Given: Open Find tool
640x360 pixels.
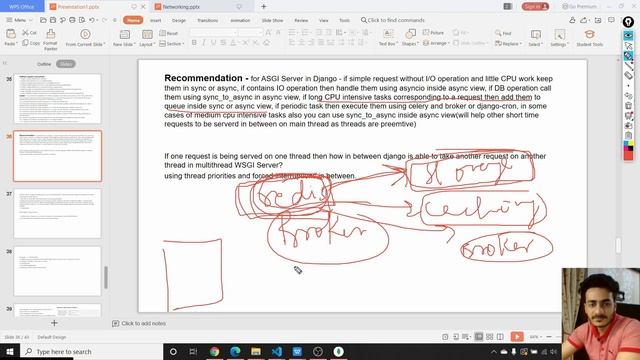Looking at the screenshot, I should click(x=503, y=33).
